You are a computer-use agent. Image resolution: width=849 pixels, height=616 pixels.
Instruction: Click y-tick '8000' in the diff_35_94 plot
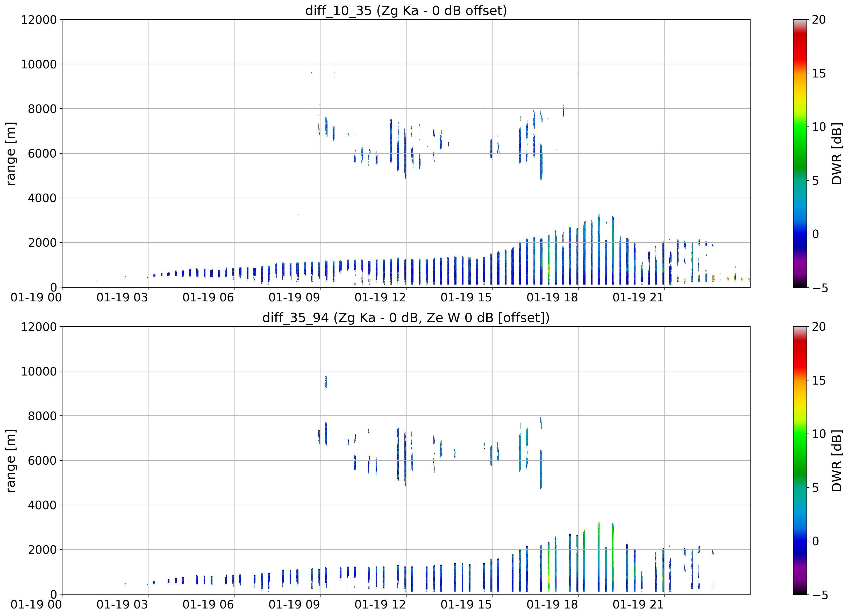(x=42, y=416)
